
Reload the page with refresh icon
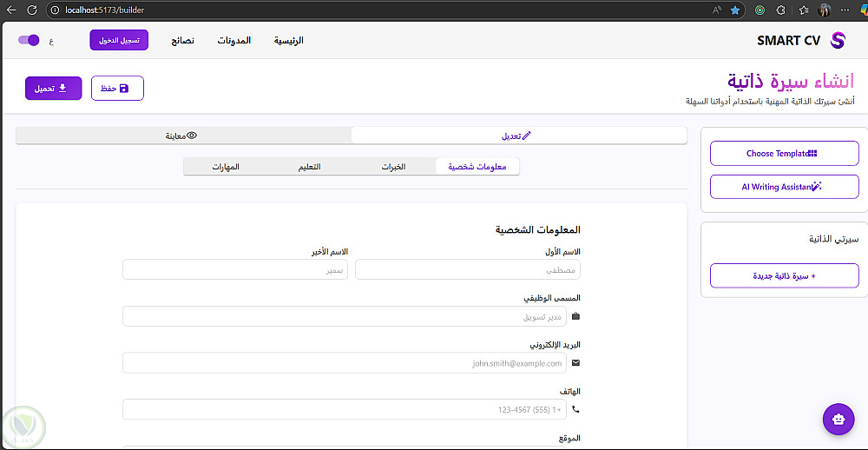pos(32,10)
